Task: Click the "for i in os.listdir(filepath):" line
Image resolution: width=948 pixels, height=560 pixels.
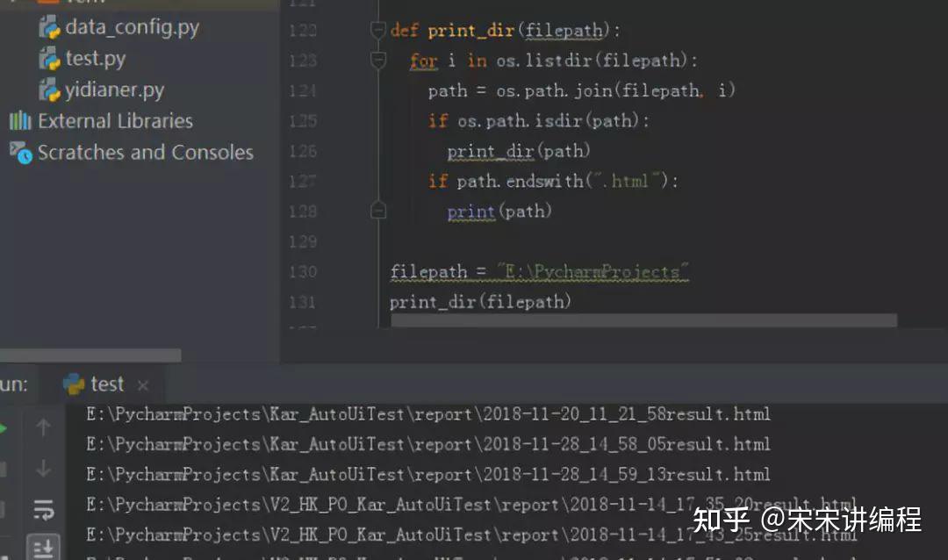Action: (554, 61)
